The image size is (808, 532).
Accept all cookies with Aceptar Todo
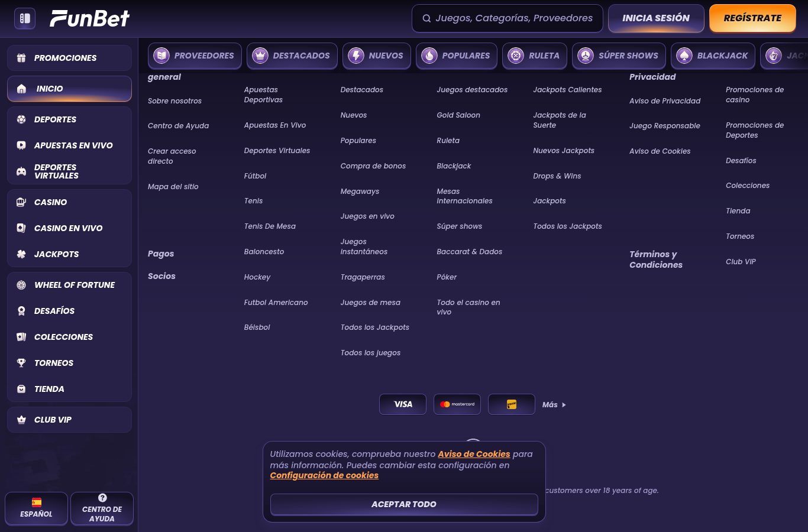tap(404, 504)
